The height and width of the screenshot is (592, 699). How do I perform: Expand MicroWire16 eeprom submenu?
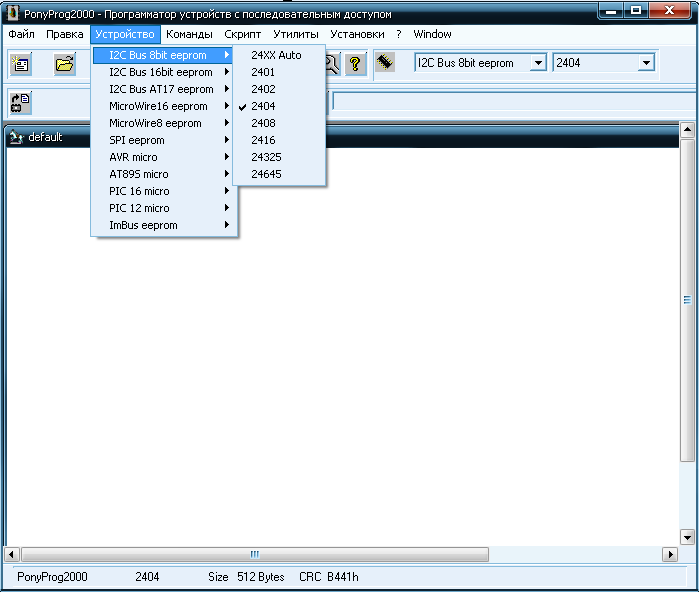[163, 106]
